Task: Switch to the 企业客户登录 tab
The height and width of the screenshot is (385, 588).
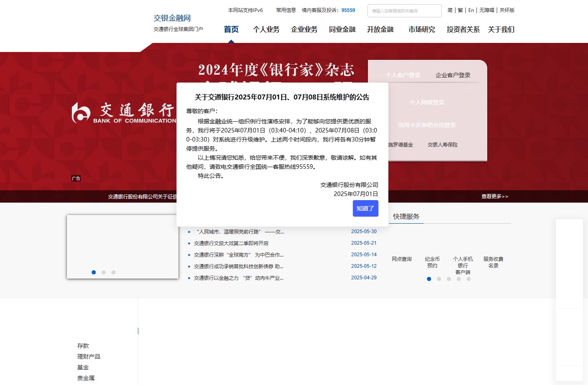Action: tap(453, 75)
